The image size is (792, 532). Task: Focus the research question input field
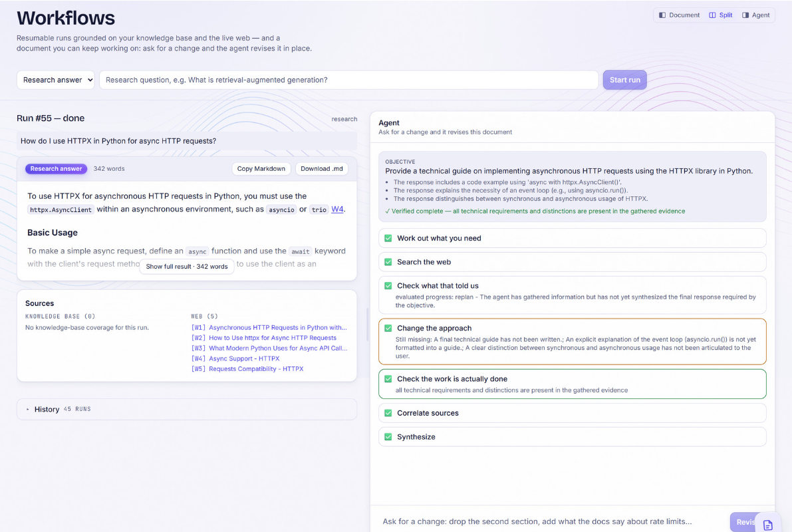point(348,80)
